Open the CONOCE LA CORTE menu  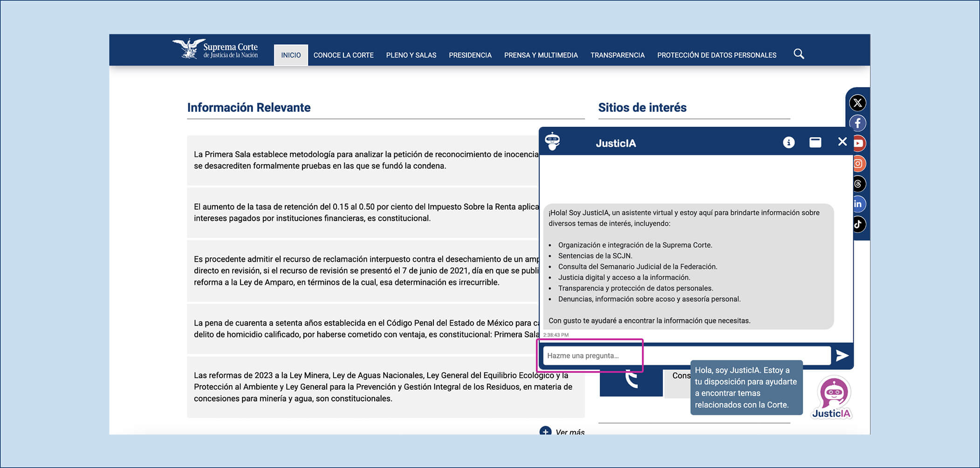click(x=343, y=55)
